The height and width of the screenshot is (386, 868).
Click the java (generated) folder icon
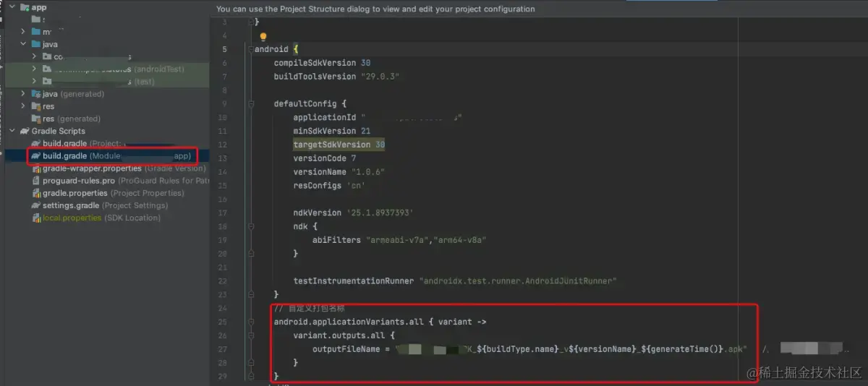(x=36, y=94)
